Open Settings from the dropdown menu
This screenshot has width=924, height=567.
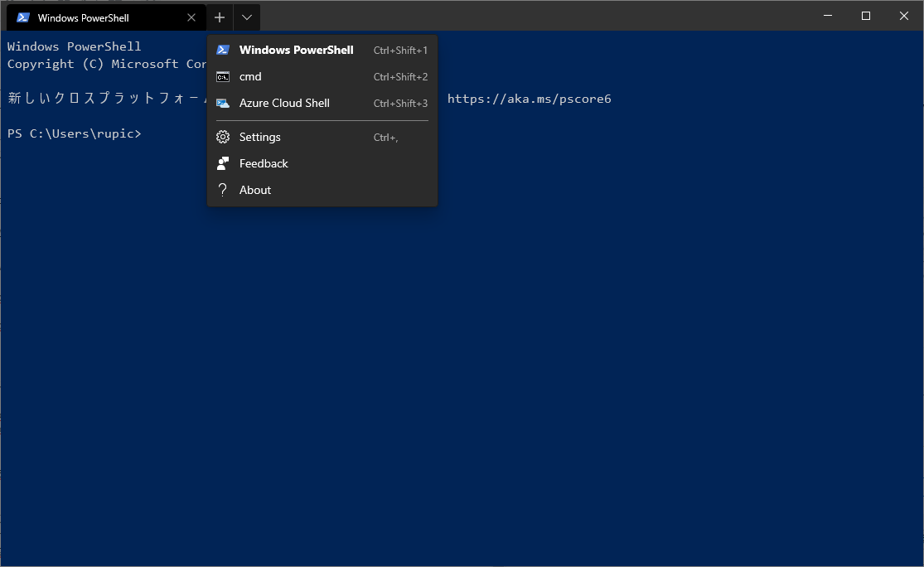[322, 137]
